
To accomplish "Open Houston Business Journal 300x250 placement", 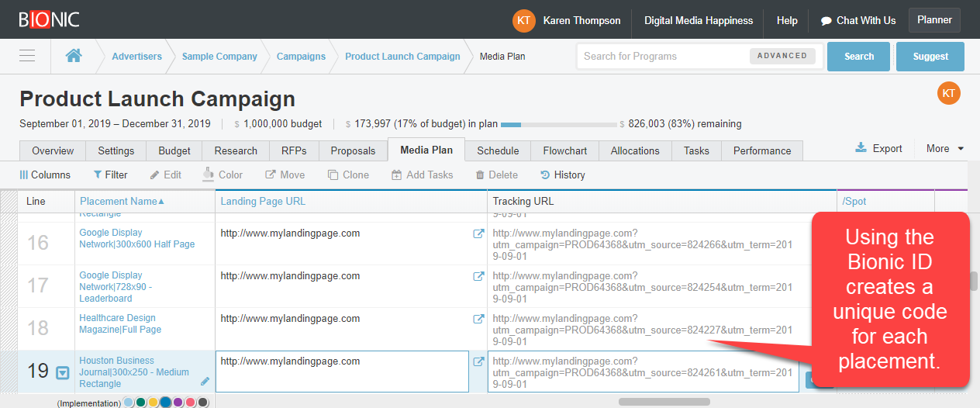I will 134,372.
